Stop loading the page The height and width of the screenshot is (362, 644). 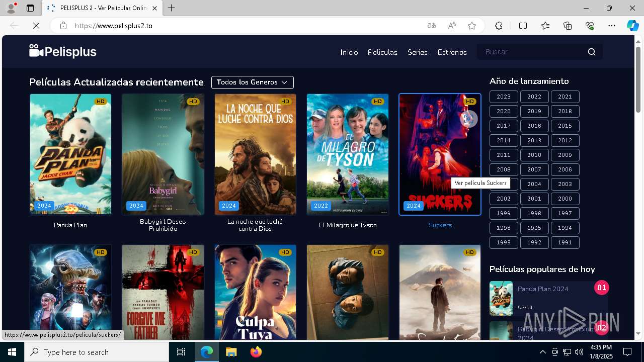(x=36, y=26)
